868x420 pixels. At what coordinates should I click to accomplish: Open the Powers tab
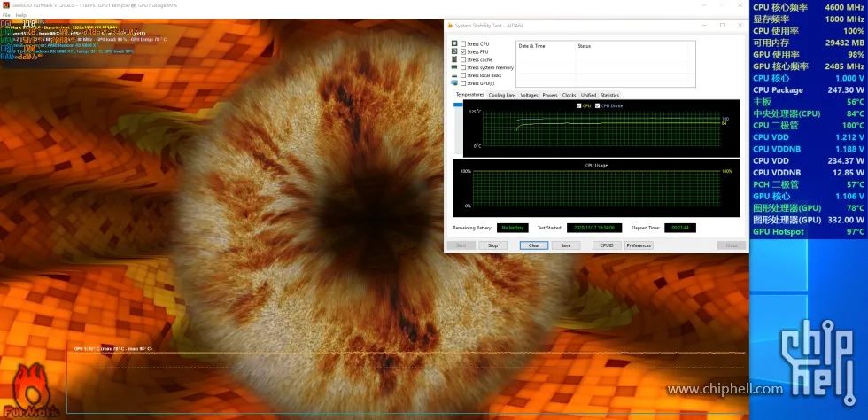(550, 96)
